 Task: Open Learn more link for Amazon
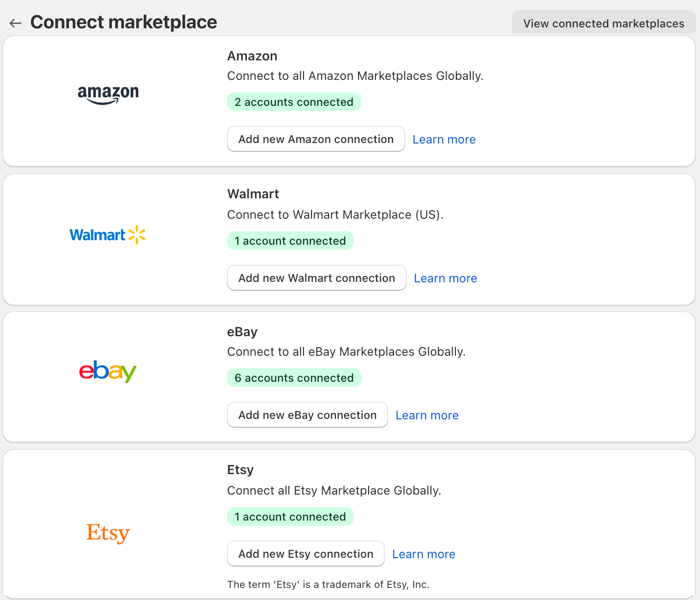coord(444,139)
